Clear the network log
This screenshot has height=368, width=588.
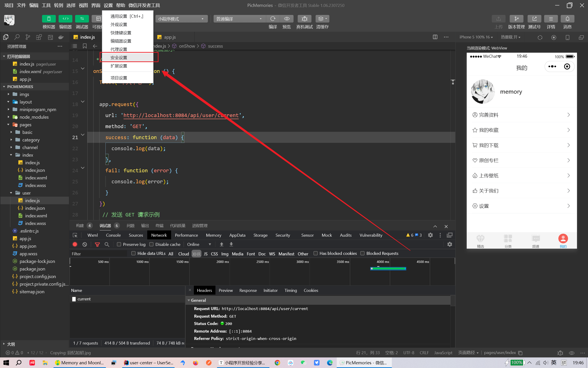tap(85, 244)
